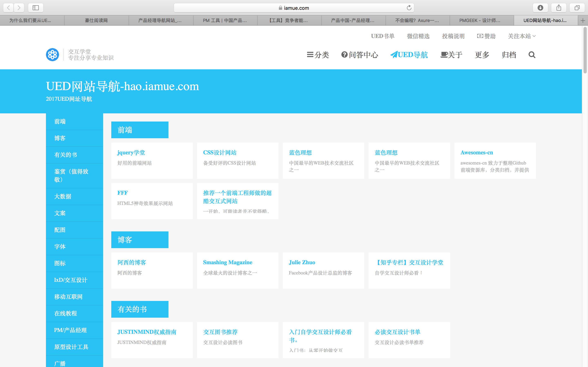This screenshot has height=367, width=588.
Task: Expand the 关注本站 dropdown
Action: tap(521, 36)
